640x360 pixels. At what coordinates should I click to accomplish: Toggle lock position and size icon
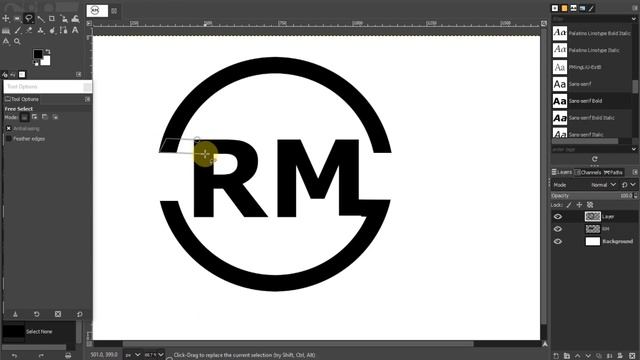[x=579, y=205]
